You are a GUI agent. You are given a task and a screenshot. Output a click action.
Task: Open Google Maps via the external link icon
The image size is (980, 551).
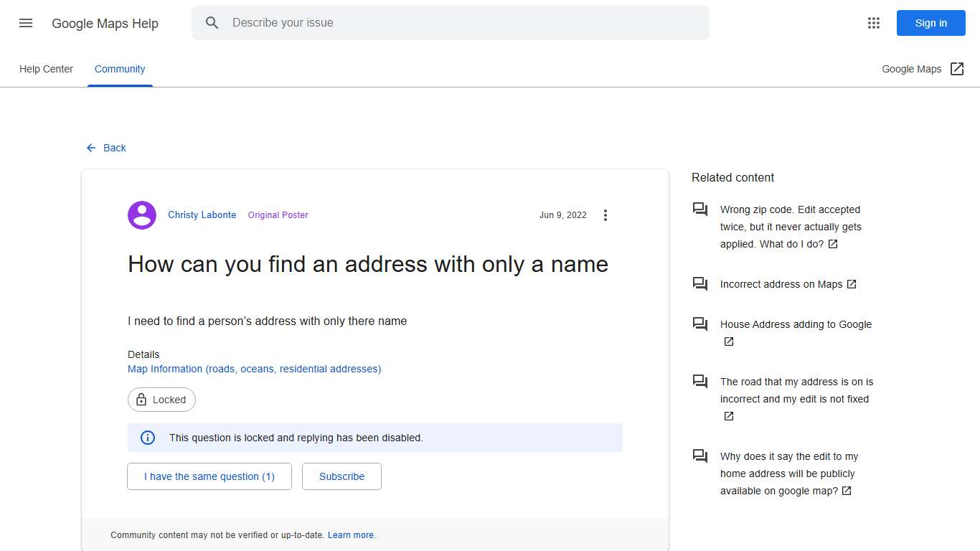957,69
